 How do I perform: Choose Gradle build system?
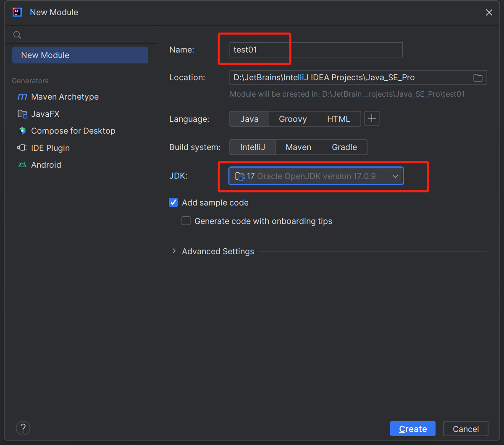(x=344, y=147)
